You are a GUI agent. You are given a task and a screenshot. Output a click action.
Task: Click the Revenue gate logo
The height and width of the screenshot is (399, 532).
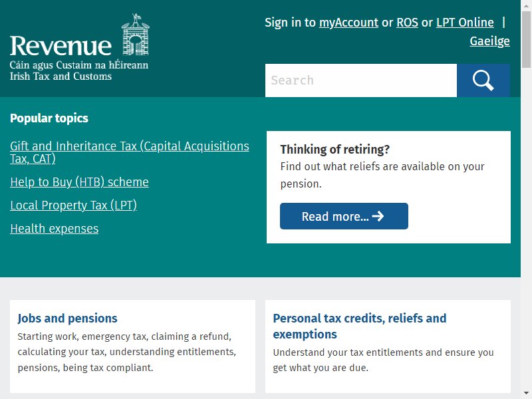136,35
